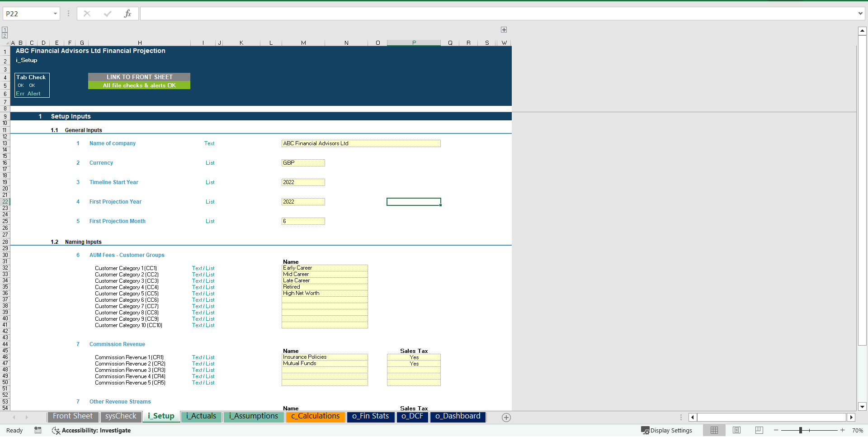Expand the formula bar with its chevron
The image size is (868, 437).
click(x=861, y=13)
